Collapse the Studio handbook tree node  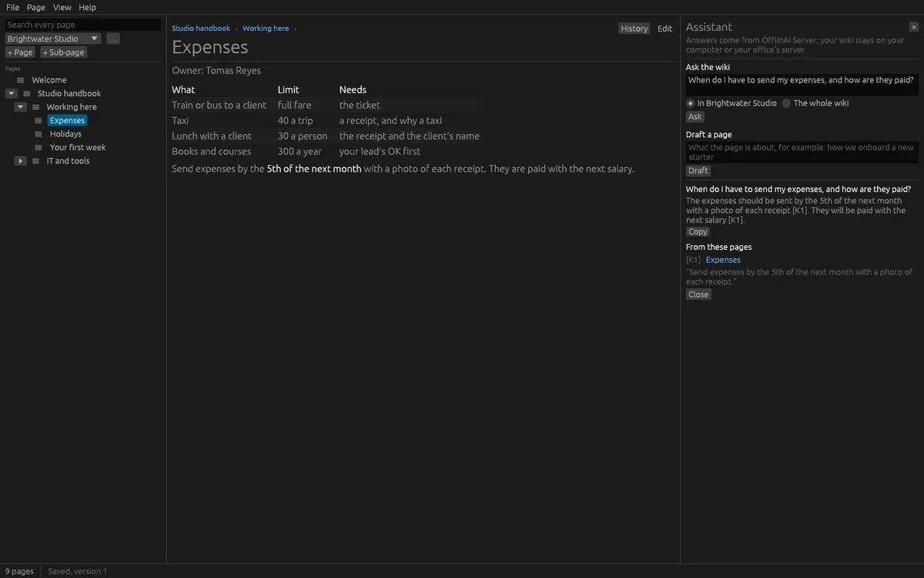12,93
